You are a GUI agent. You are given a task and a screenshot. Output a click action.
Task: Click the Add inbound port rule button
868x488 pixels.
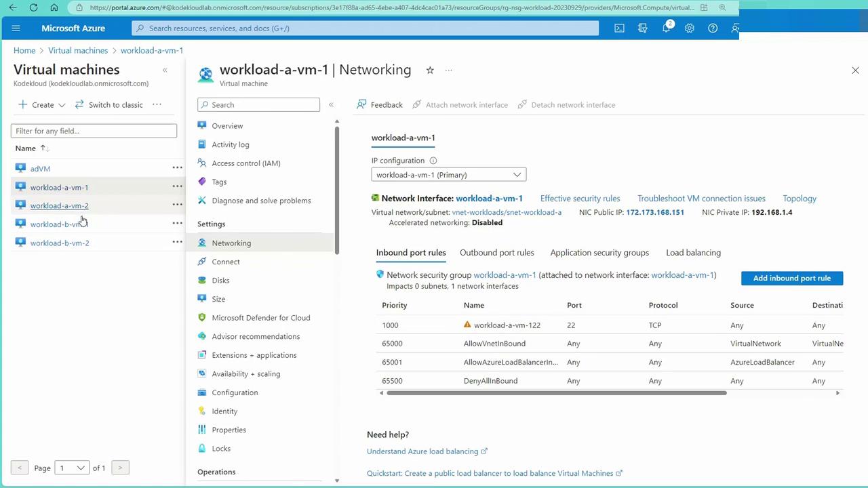point(791,278)
